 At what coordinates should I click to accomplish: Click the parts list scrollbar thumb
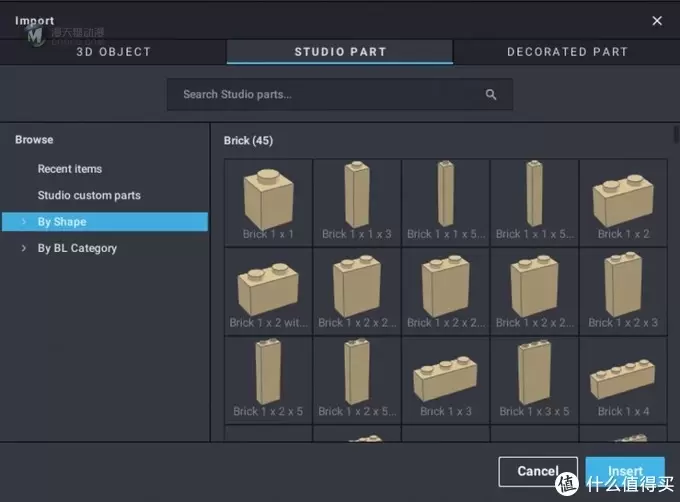(x=676, y=134)
